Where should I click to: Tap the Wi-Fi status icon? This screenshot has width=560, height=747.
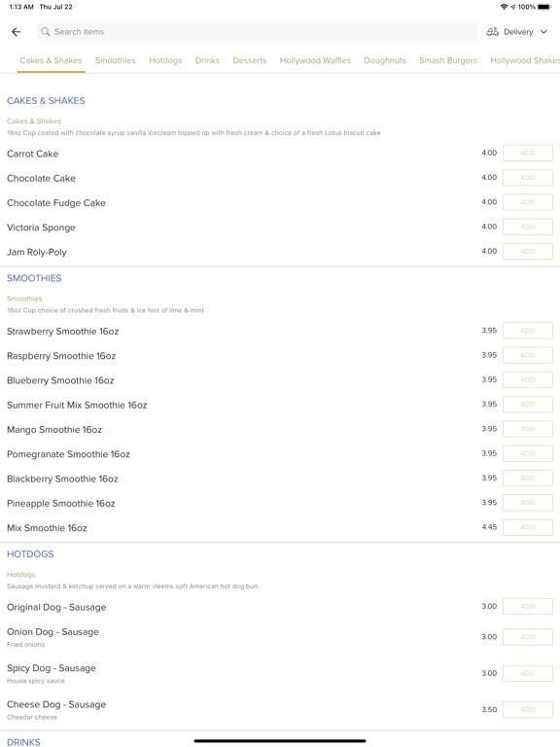[x=504, y=7]
